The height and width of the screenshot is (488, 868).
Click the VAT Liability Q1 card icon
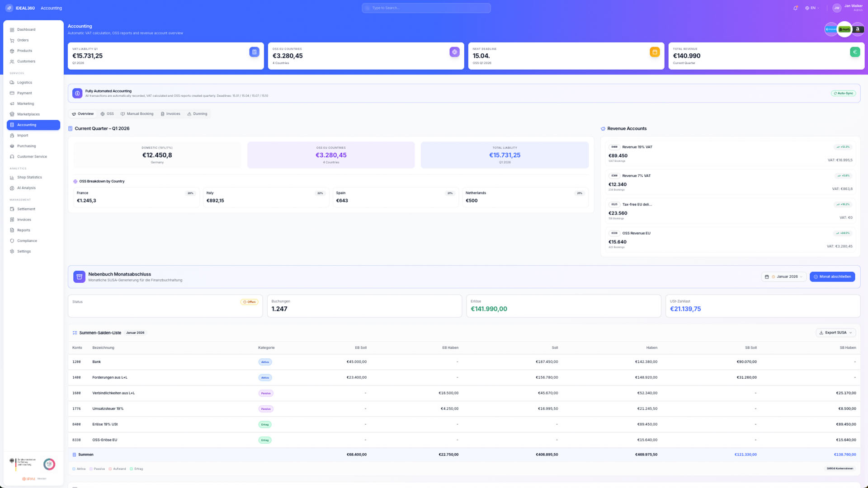click(254, 52)
